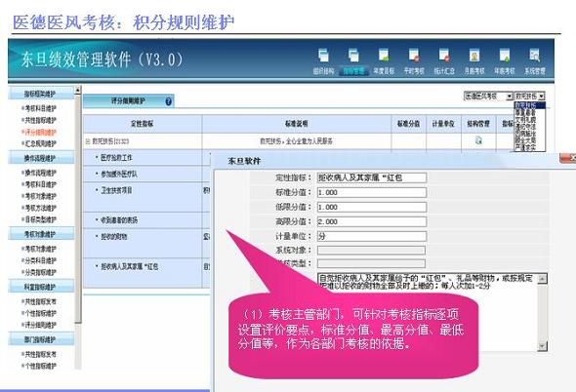Screen dimensions: 576x392
Task: Click the 高限分值 field showing 2.000
Action: (x=372, y=221)
